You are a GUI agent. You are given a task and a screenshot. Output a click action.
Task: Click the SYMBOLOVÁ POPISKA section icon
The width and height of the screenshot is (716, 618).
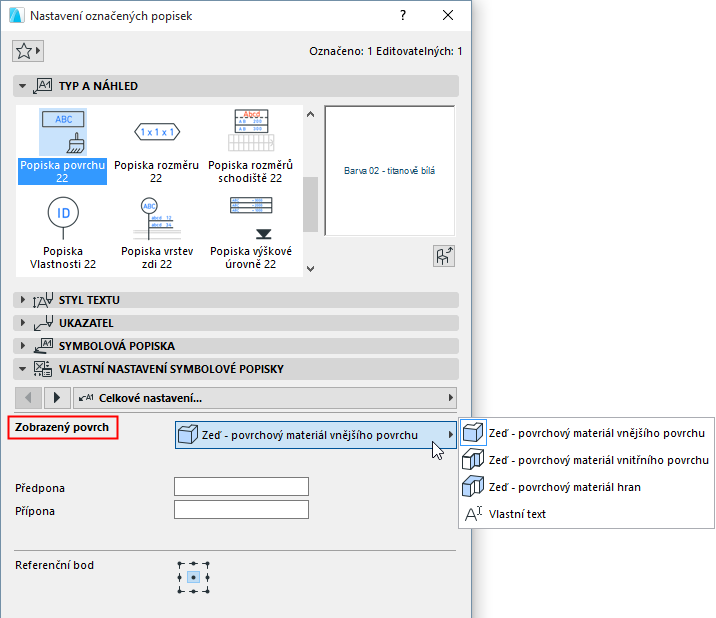[x=43, y=346]
